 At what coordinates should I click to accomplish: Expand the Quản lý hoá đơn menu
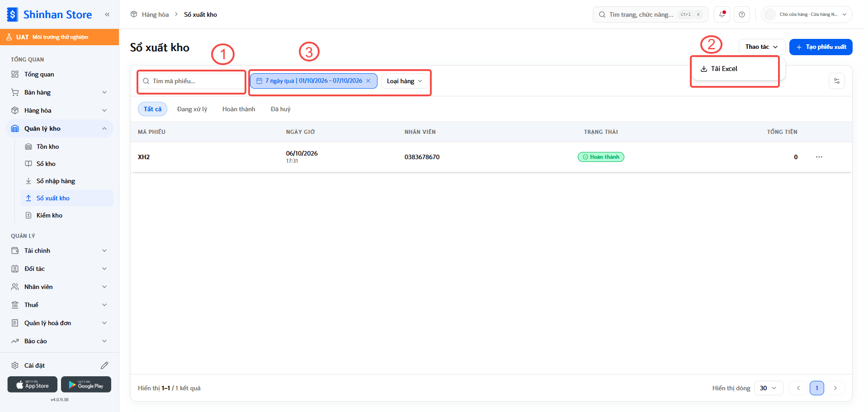click(x=59, y=323)
